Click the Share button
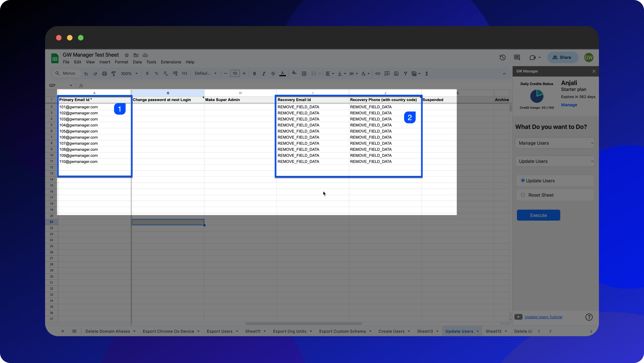644x363 pixels. 563,57
